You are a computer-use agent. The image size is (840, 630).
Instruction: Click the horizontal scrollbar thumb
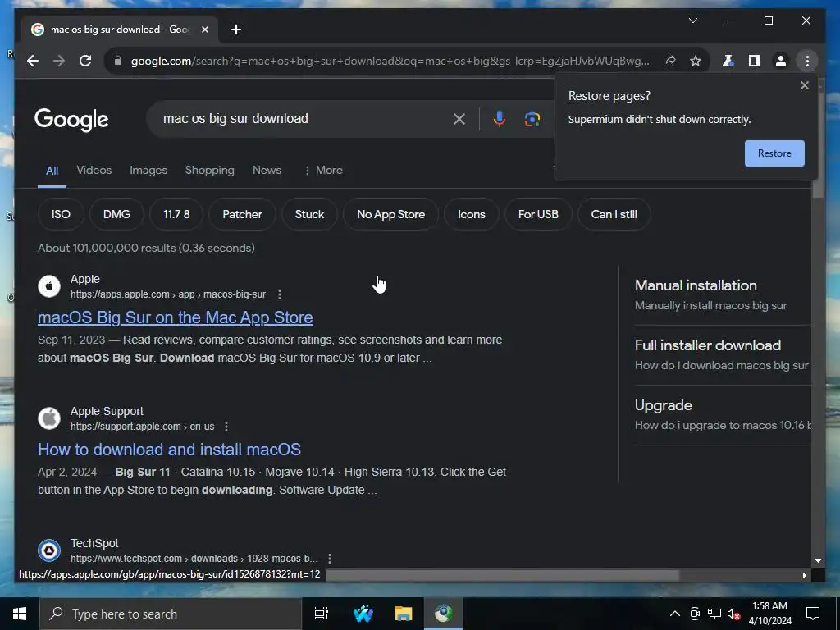click(x=503, y=575)
